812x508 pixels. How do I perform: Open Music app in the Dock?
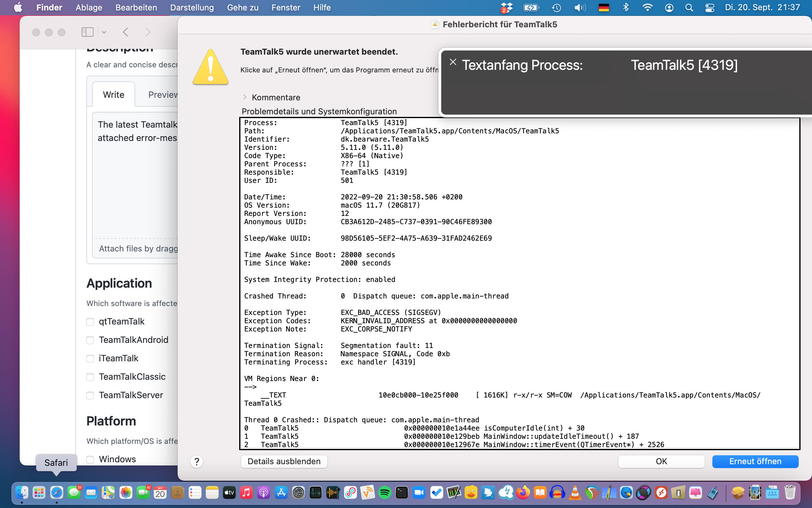pos(247,493)
